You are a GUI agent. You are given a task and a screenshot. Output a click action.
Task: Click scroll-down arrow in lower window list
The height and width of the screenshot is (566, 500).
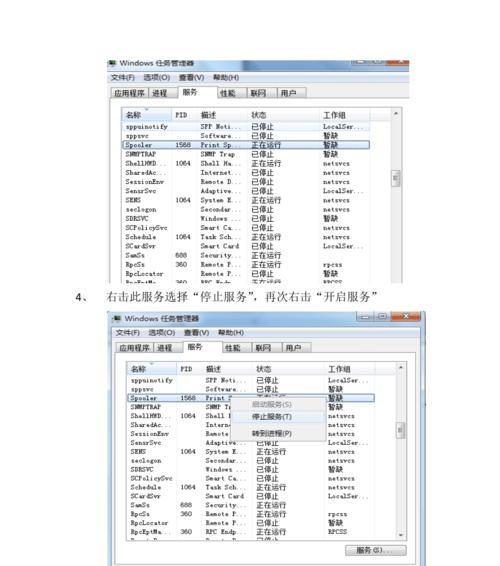pos(400,535)
